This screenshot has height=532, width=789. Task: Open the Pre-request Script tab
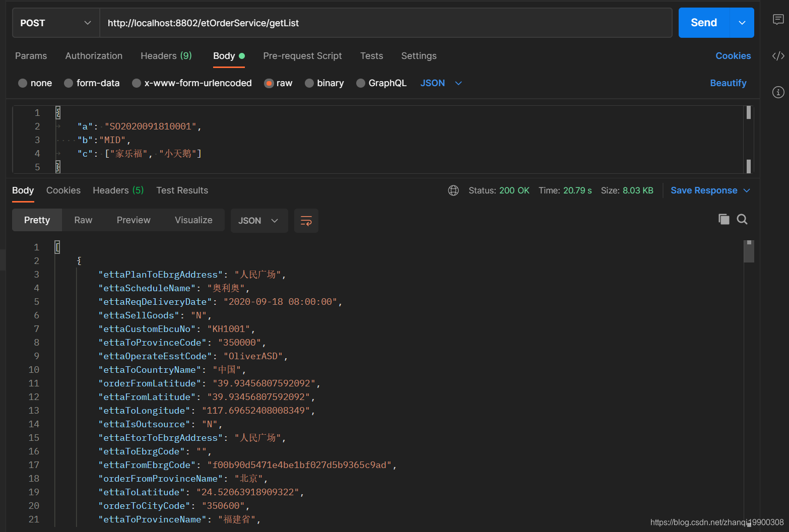point(302,56)
